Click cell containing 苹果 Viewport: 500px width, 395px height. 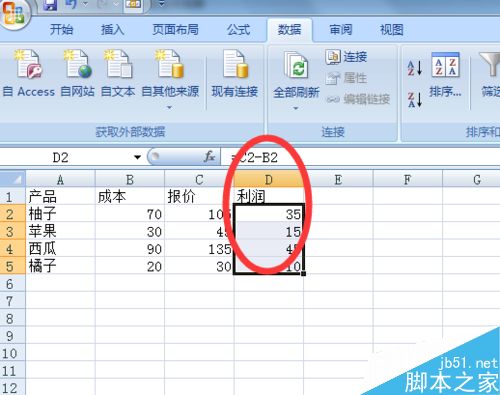(x=60, y=231)
